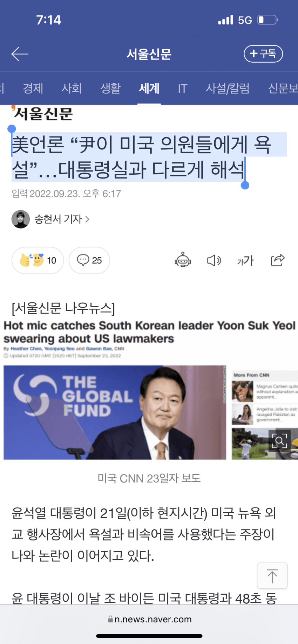Switch to the 사회 tab
Image resolution: width=298 pixels, height=644 pixels.
(72, 88)
